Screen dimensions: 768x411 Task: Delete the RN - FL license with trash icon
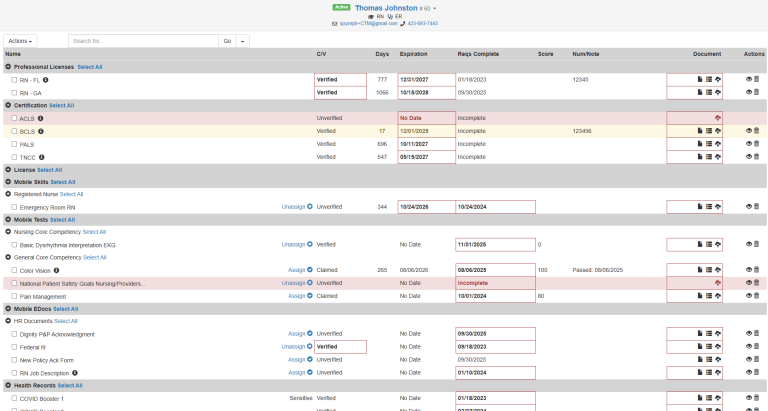[x=756, y=79]
